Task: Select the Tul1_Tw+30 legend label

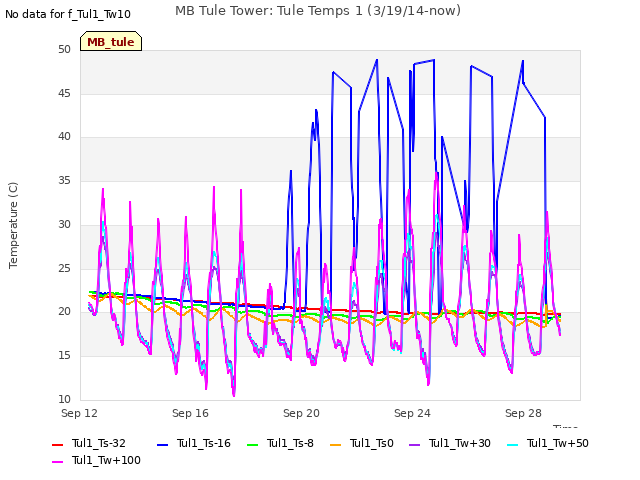Action: coord(460,444)
